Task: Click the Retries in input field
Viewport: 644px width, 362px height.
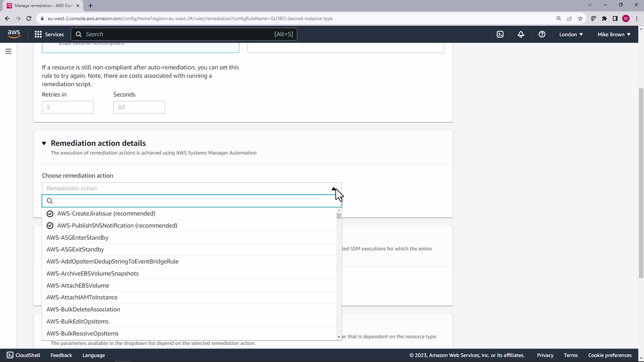Action: click(67, 107)
